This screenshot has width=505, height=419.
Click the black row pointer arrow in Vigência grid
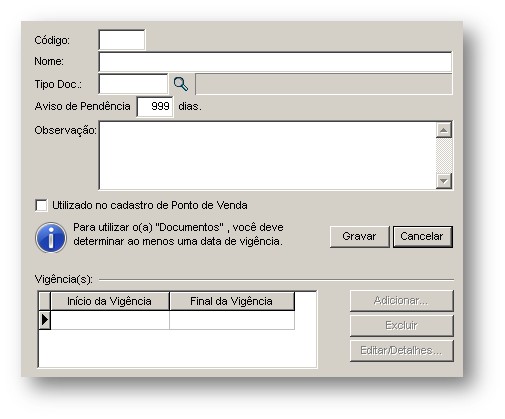click(45, 320)
